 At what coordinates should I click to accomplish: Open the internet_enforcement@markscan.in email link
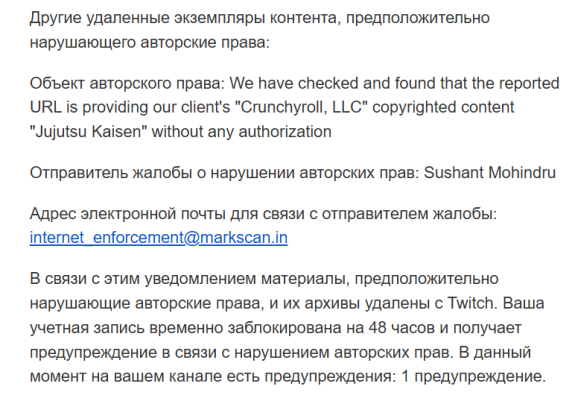pyautogui.click(x=158, y=238)
